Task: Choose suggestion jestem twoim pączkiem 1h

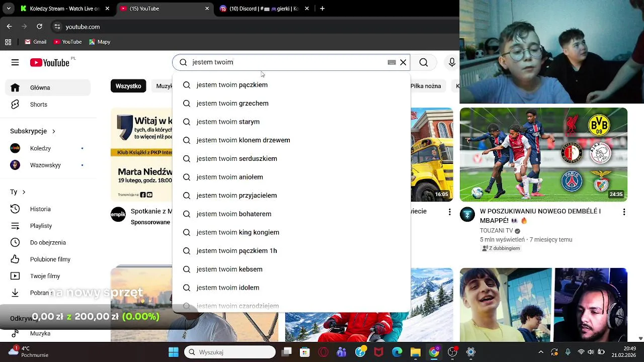Action: [291, 251]
